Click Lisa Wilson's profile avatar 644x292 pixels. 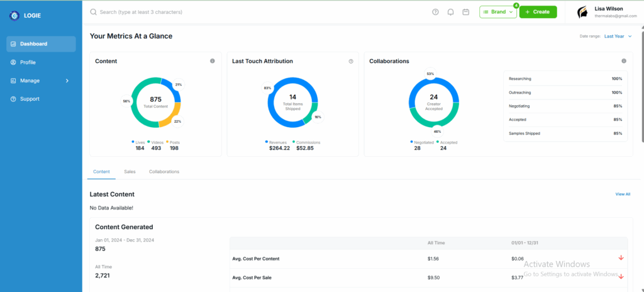(582, 12)
